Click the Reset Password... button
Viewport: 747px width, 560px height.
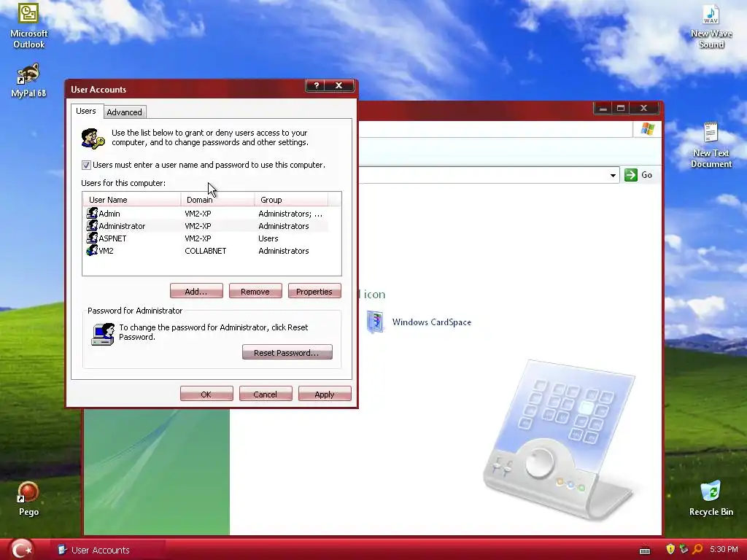coord(287,352)
